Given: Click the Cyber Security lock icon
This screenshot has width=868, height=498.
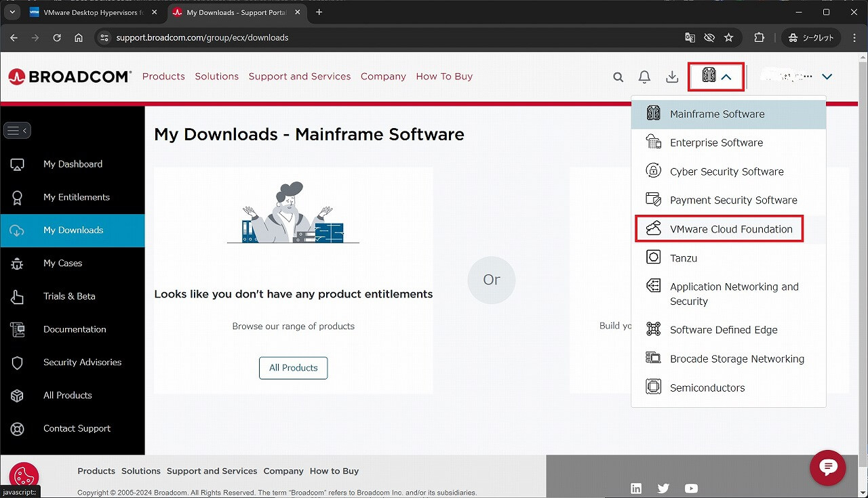Looking at the screenshot, I should tap(653, 170).
